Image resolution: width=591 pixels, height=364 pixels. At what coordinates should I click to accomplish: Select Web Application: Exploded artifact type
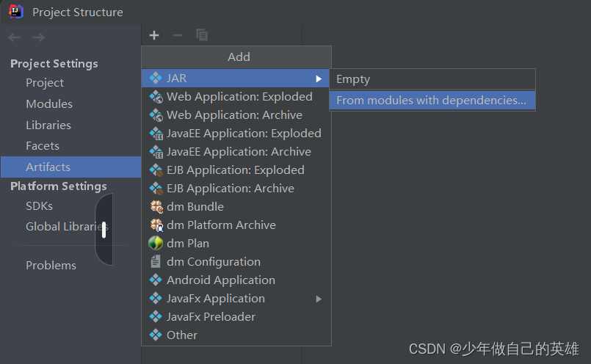[236, 97]
